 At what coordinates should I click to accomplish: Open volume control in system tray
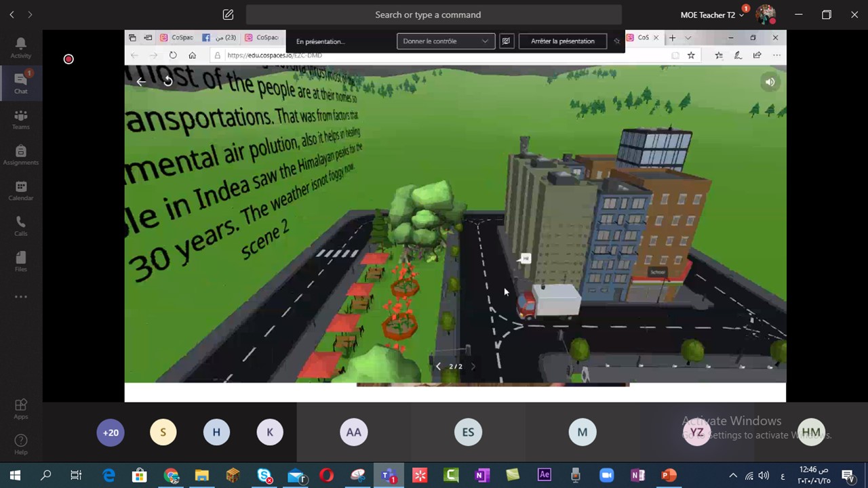coord(764,476)
